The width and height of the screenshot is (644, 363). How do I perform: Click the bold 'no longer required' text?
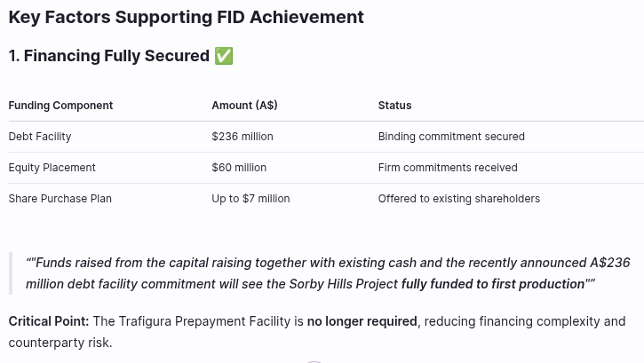[x=362, y=321]
